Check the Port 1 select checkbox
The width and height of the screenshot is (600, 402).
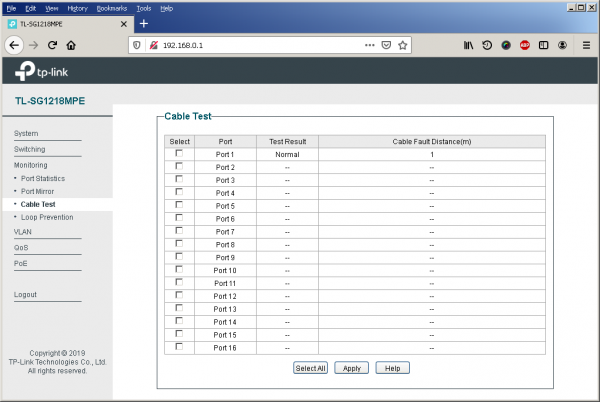[179, 154]
